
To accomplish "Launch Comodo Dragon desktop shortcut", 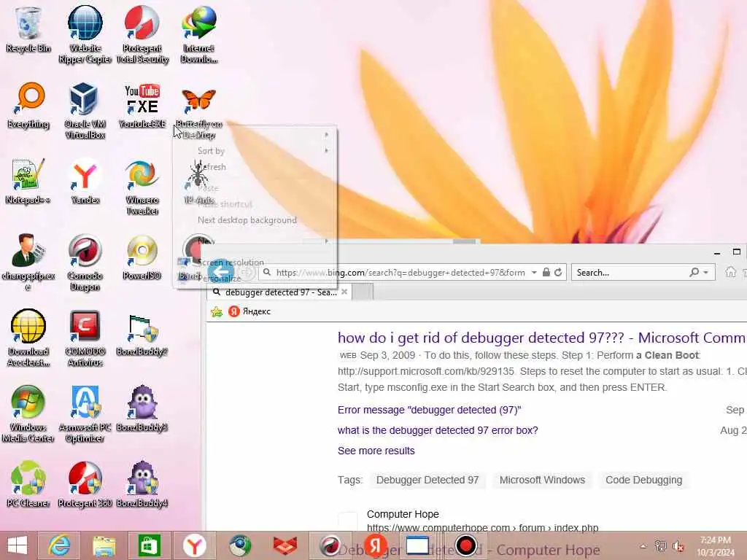I will point(85,262).
